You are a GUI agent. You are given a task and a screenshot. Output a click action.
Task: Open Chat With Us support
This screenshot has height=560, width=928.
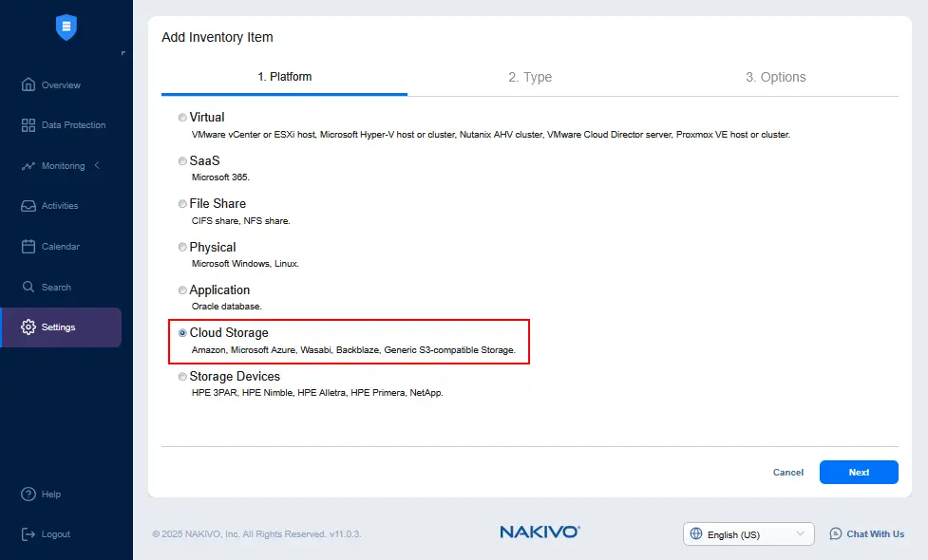[866, 533]
